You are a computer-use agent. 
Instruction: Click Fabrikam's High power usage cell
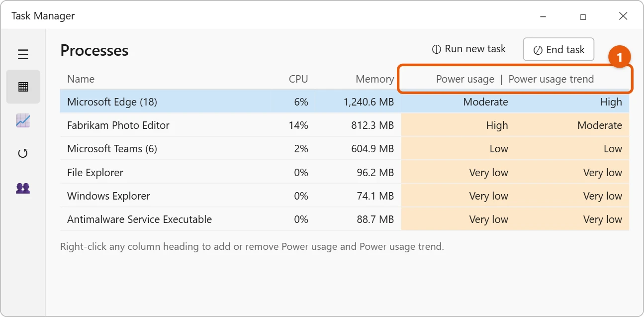pyautogui.click(x=497, y=125)
